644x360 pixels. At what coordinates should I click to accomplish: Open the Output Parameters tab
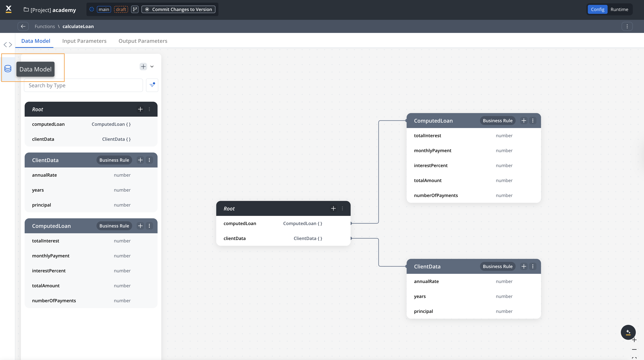click(x=143, y=41)
